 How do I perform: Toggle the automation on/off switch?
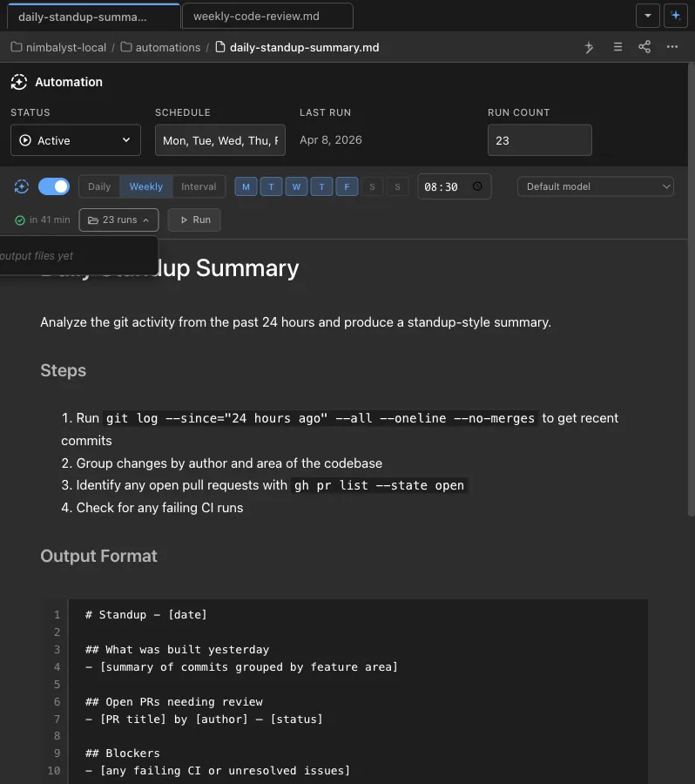click(x=53, y=186)
